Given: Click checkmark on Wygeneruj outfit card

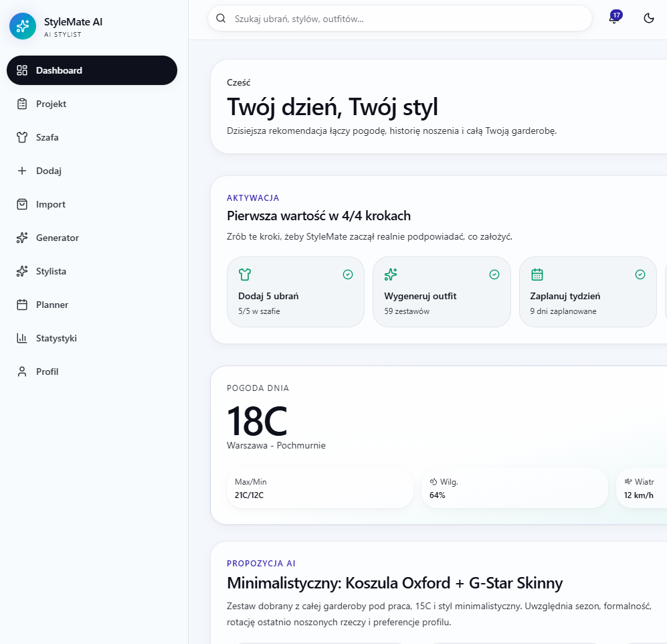Looking at the screenshot, I should click(494, 274).
